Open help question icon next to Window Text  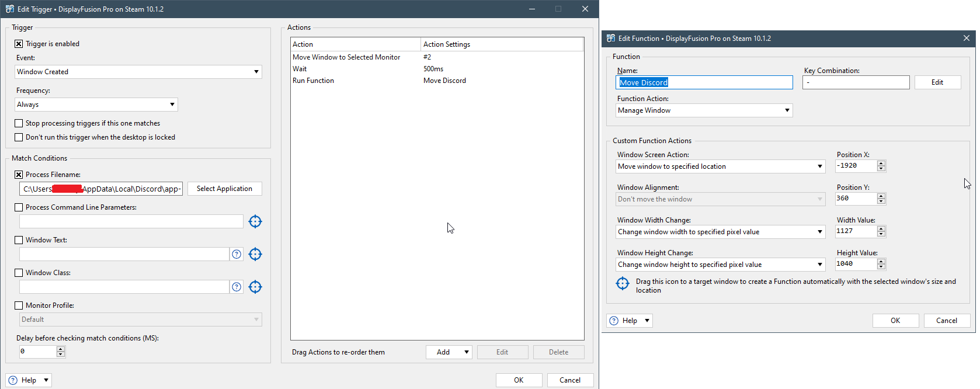tap(237, 254)
